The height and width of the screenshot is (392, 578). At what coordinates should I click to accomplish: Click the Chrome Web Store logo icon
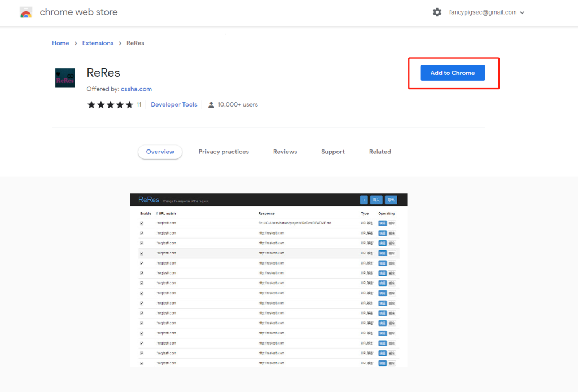tap(26, 12)
